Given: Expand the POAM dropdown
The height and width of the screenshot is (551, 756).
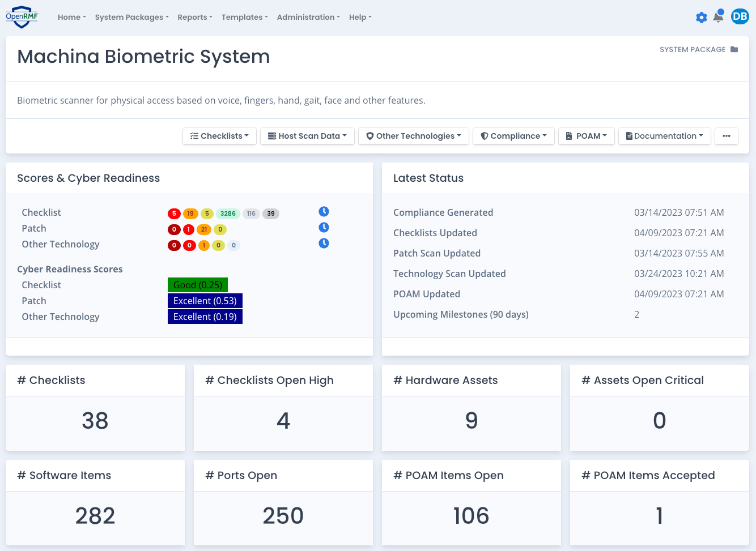Looking at the screenshot, I should [587, 136].
